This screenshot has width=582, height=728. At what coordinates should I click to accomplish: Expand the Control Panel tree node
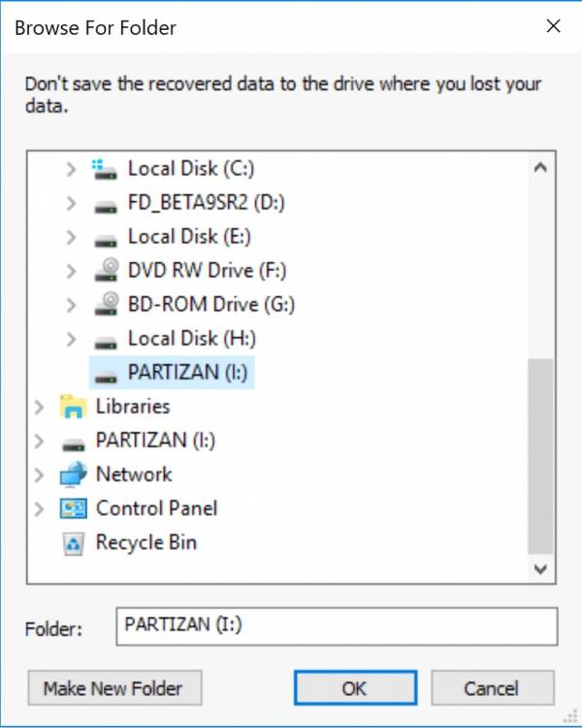pos(39,509)
